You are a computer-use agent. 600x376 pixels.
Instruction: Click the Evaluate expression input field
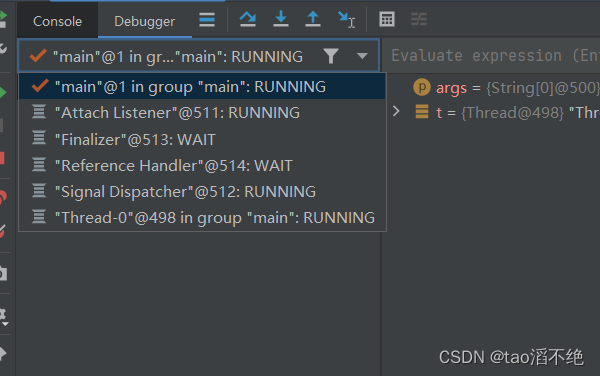492,56
